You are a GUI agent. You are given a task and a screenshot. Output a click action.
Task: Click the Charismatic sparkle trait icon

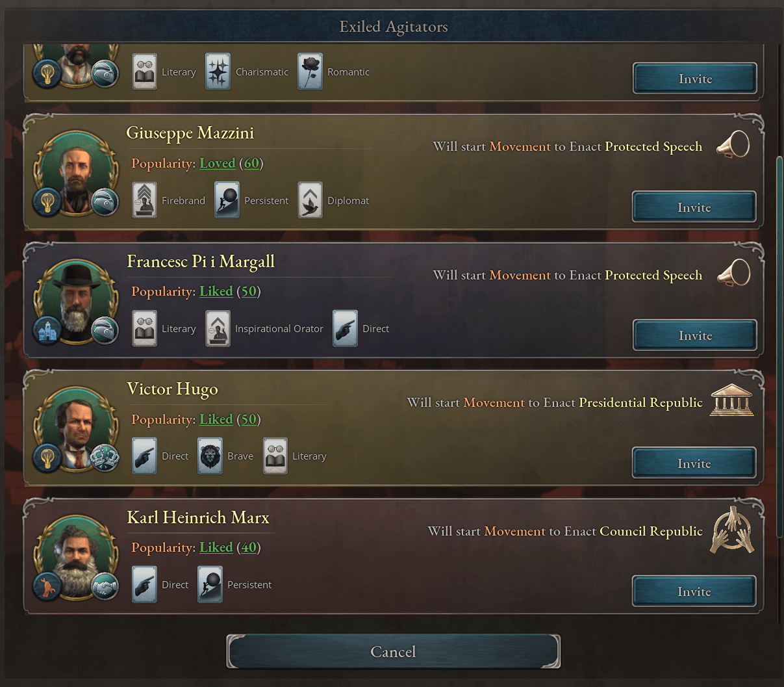(218, 71)
